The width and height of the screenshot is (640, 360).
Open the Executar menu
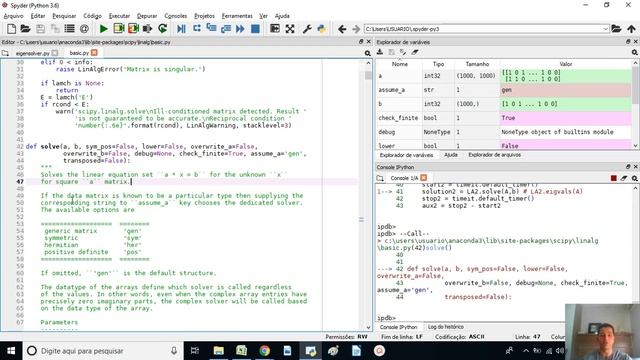coord(119,16)
